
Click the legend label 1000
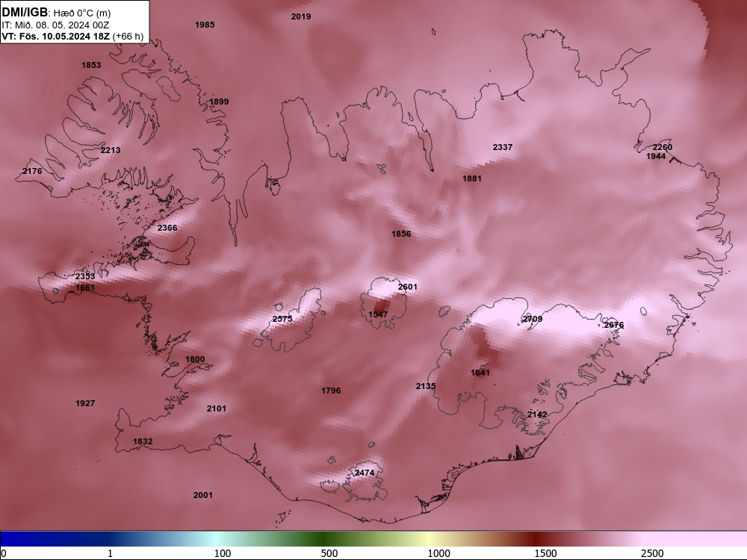(x=438, y=553)
